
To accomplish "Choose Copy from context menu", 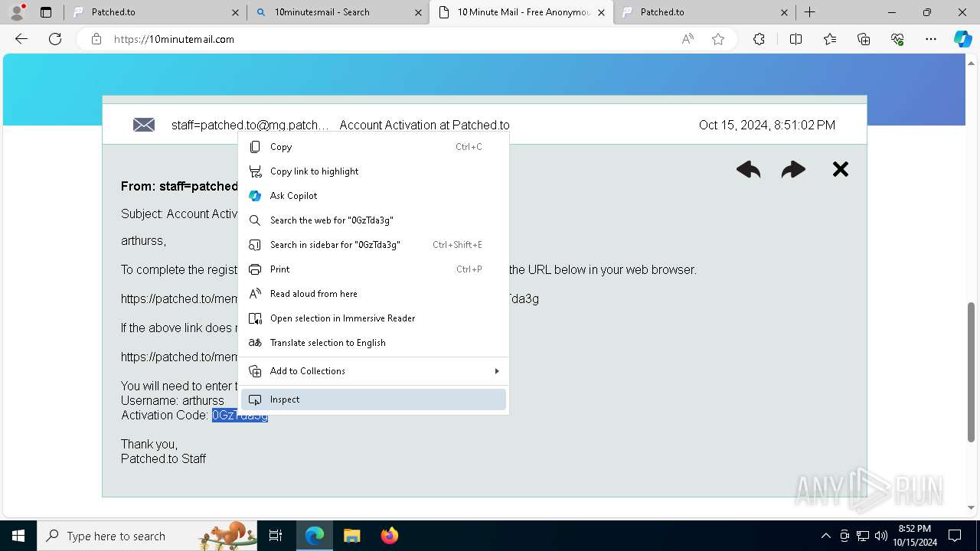I will point(374,147).
